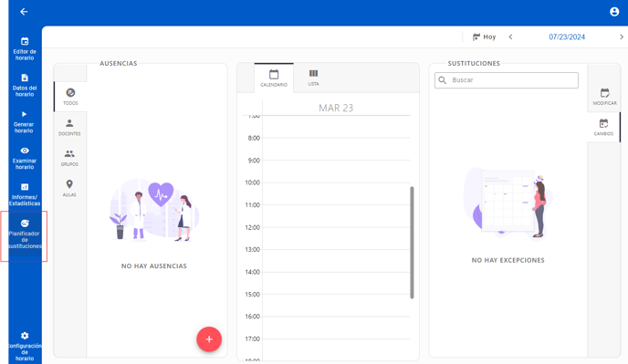Open Editor de horario in sidebar
628x364 pixels.
pyautogui.click(x=25, y=49)
